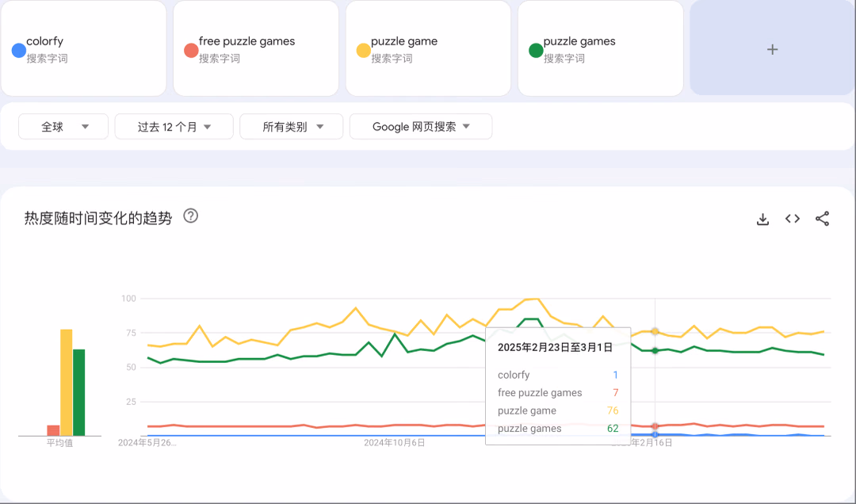Open the 全球 region dropdown
Screen dimensions: 856x504
[x=63, y=127]
